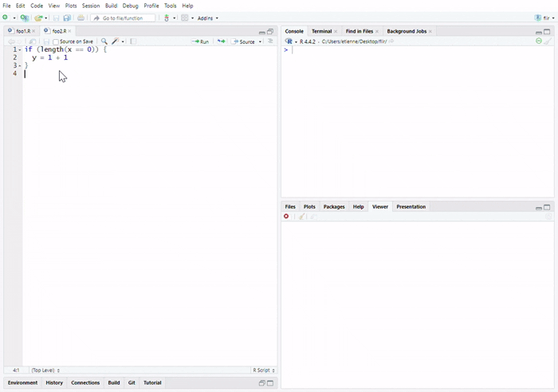The image size is (558, 392).
Task: Click the Open File folder icon
Action: [38, 18]
